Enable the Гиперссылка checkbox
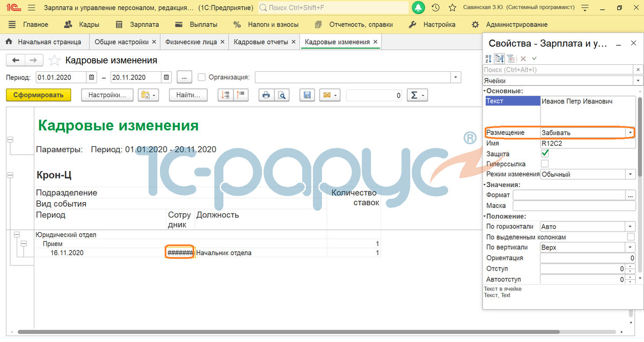644x342 pixels. coord(545,164)
